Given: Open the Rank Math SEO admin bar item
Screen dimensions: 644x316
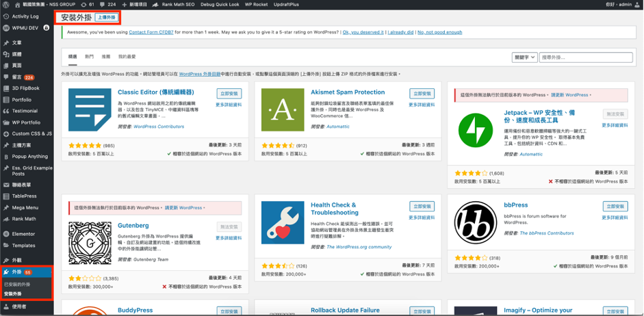Looking at the screenshot, I should 174,5.
